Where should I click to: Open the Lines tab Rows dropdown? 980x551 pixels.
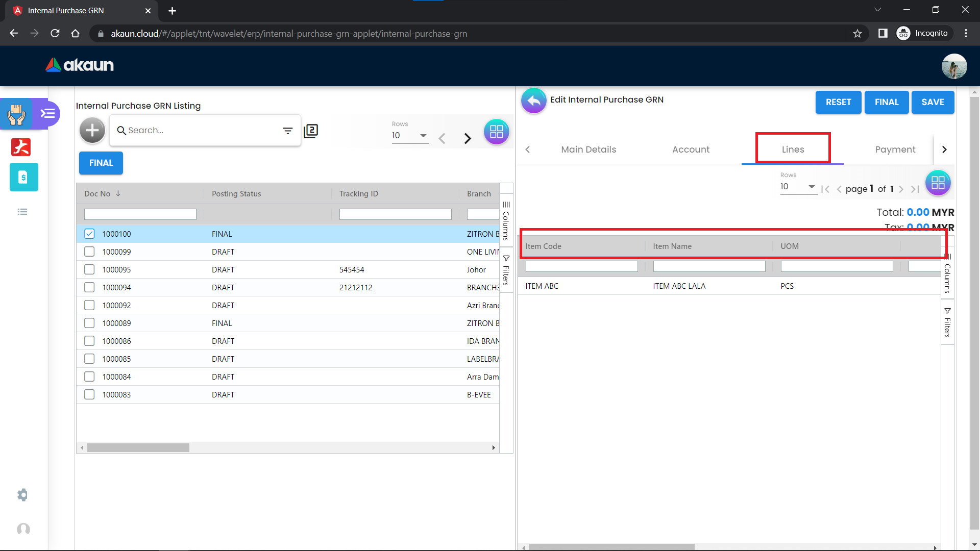798,187
